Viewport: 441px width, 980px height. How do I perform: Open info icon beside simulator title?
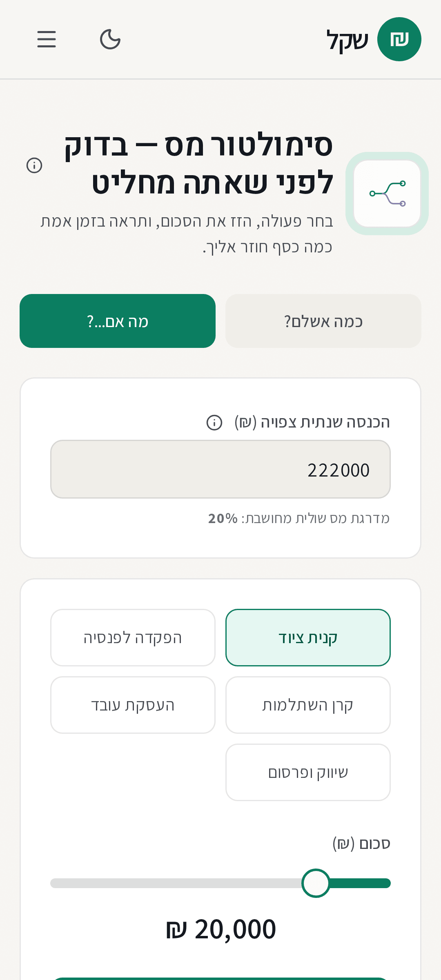[34, 165]
